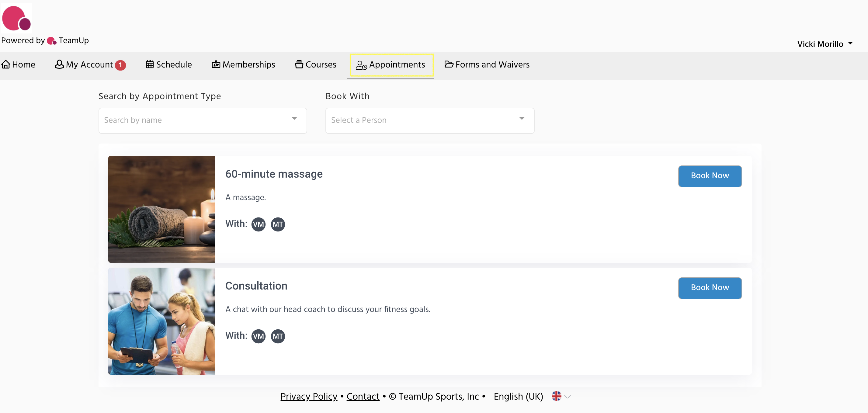Click the Consultation coach thumbnail image
Viewport: 868px width, 413px height.
pyautogui.click(x=161, y=321)
